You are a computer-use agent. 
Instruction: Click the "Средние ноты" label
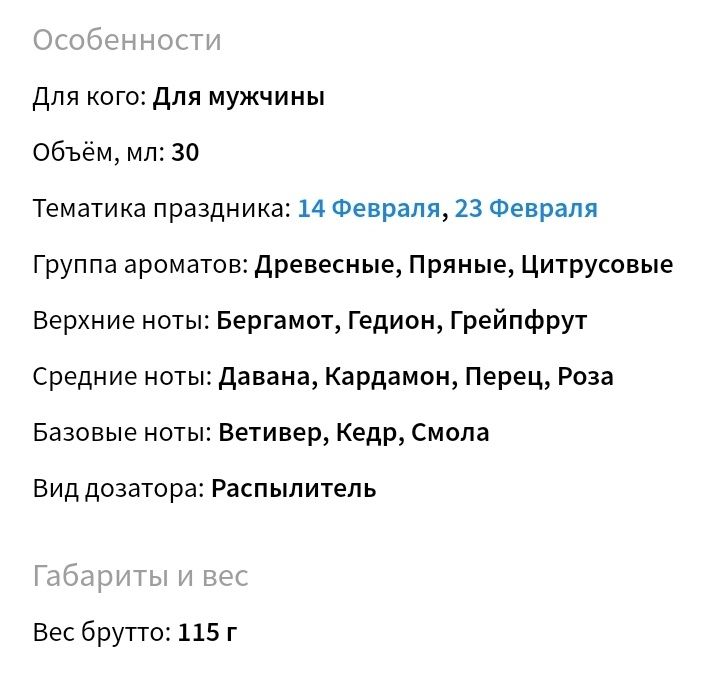(122, 377)
